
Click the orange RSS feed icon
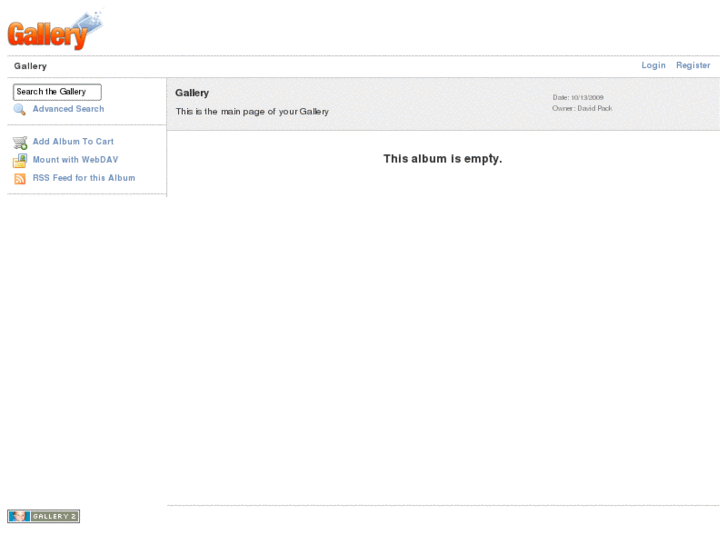[x=20, y=179]
